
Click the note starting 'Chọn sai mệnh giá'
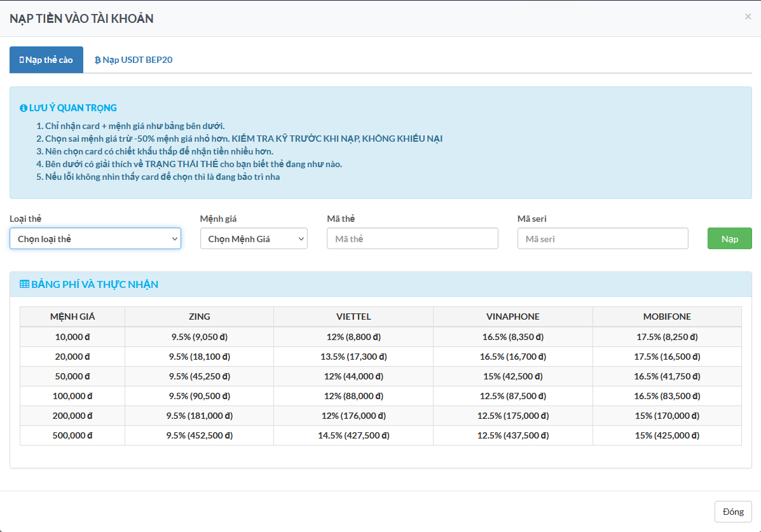243,139
